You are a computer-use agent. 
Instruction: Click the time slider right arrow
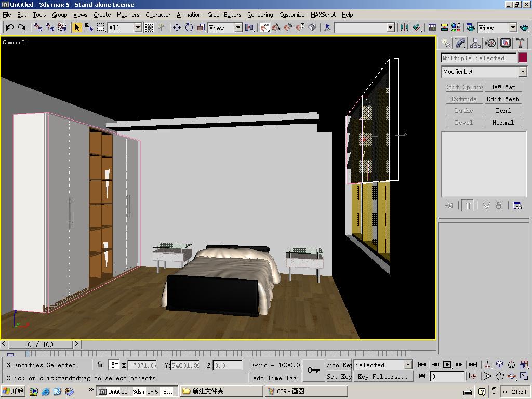click(77, 344)
